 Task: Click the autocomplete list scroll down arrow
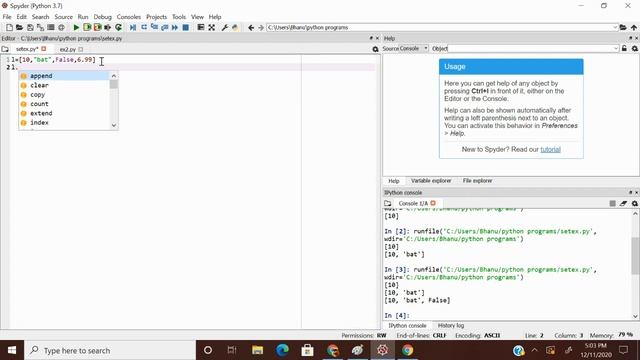tap(114, 125)
